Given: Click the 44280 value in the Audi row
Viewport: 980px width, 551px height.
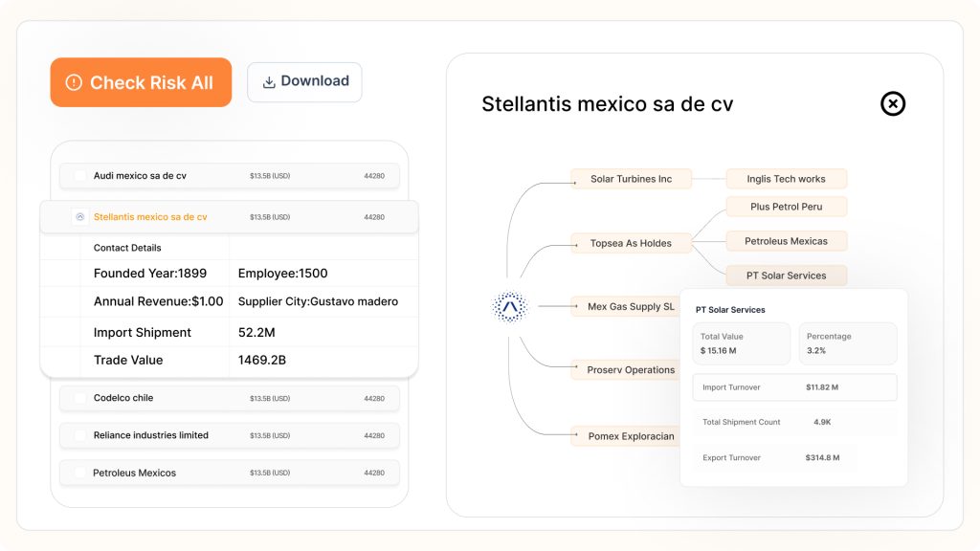Looking at the screenshot, I should [374, 176].
